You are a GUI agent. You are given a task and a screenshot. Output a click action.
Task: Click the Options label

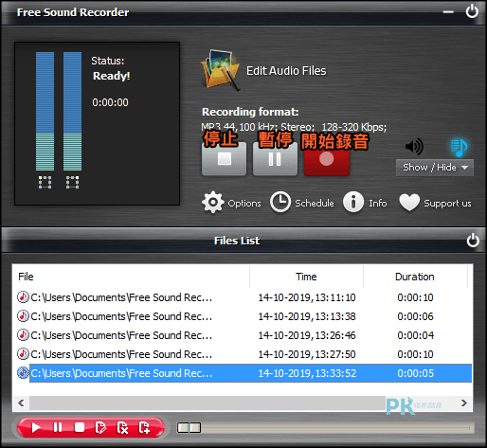244,203
